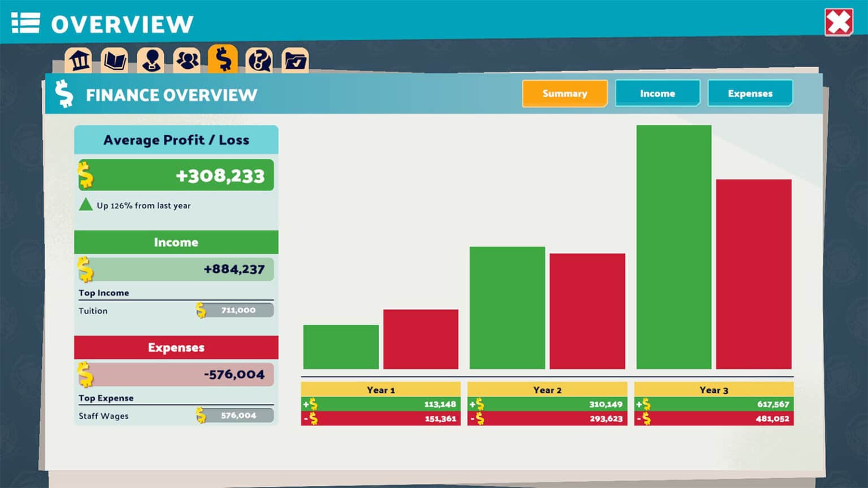868x488 pixels.
Task: Open the campus building overview tab
Action: 79,60
